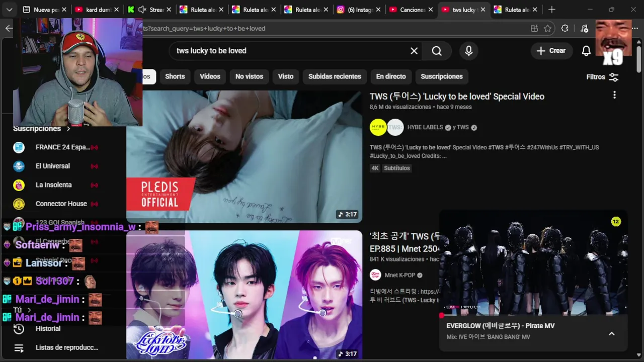
Task: Open the TWS 'Lucky to be loved' Special Video title
Action: click(457, 97)
